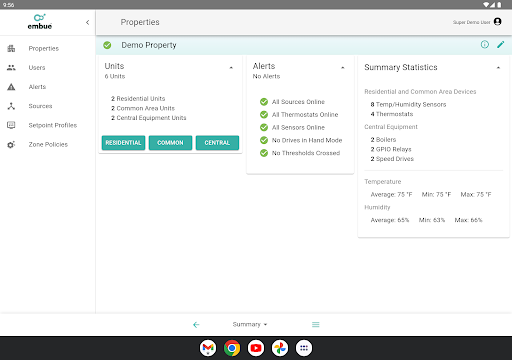Screen dimensions: 512x360
Task: Open Google Photos from the taskbar
Action: point(280,348)
